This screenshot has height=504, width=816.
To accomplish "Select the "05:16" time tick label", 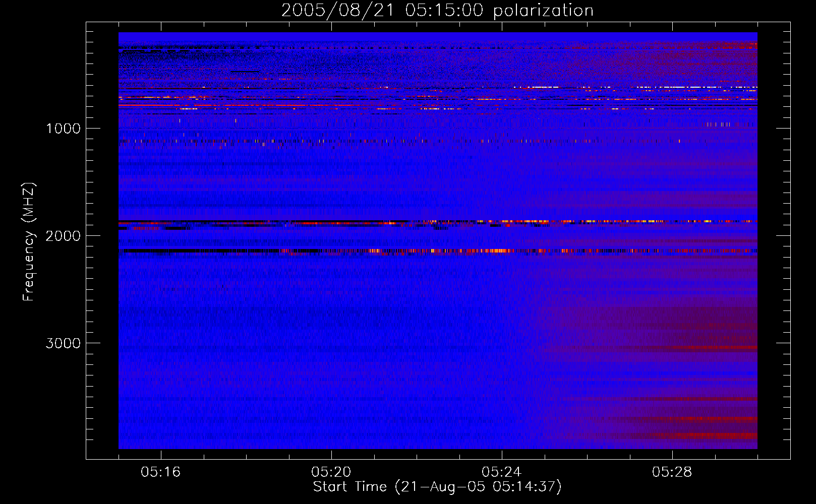I will [161, 472].
